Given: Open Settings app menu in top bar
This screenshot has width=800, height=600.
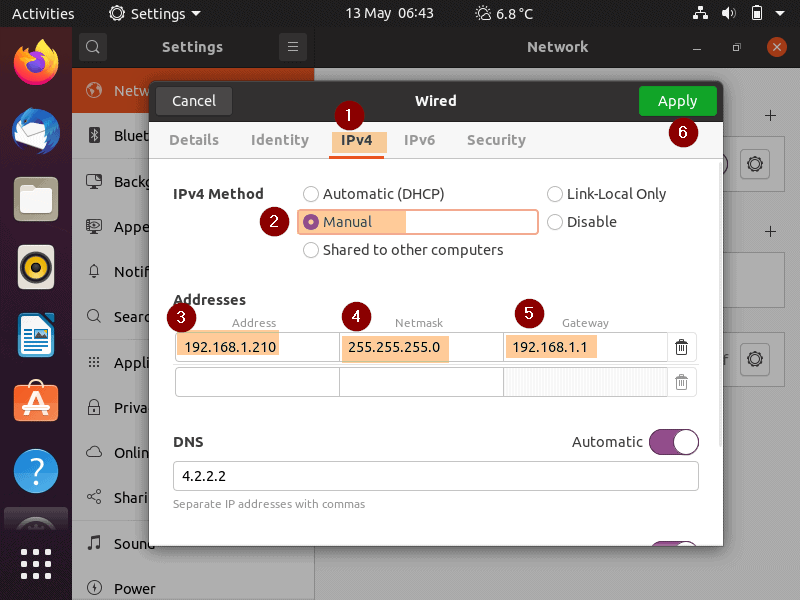Looking at the screenshot, I should click(x=154, y=13).
